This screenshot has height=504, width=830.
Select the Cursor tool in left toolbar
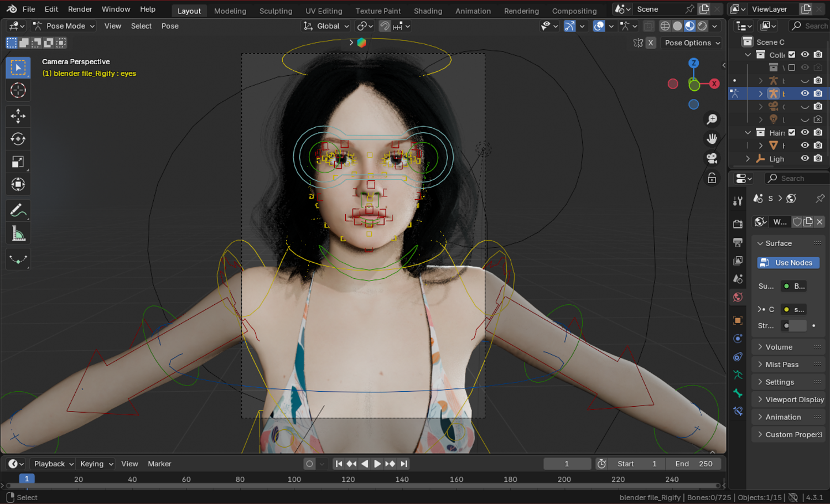[18, 90]
